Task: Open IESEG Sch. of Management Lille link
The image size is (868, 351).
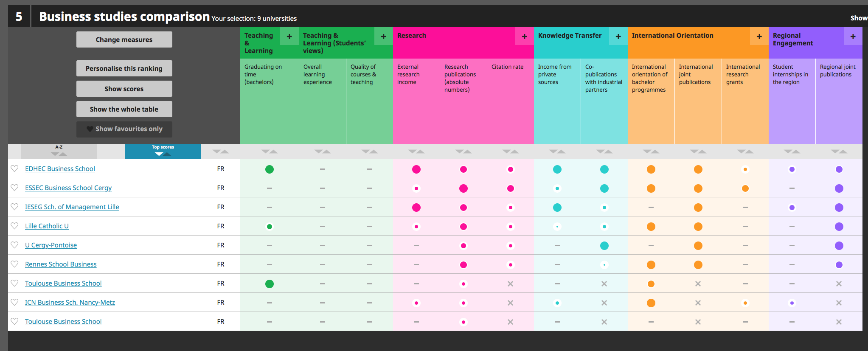Action: pyautogui.click(x=72, y=207)
